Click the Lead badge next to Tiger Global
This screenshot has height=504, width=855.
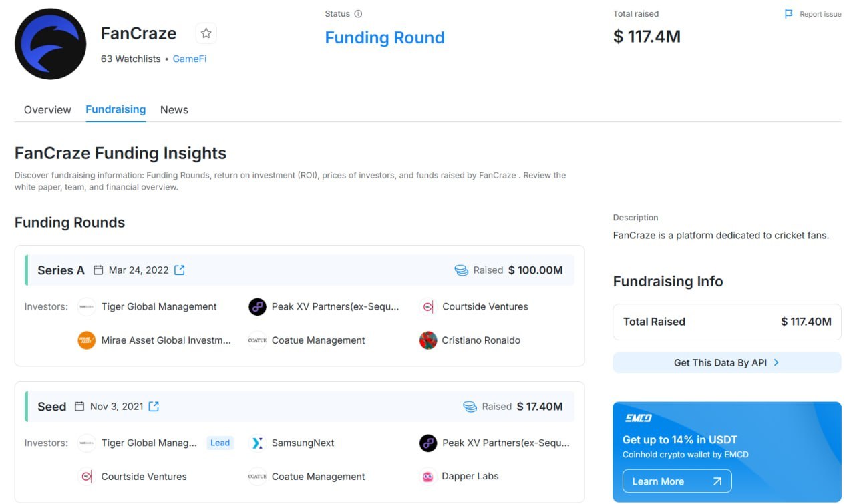tap(220, 443)
